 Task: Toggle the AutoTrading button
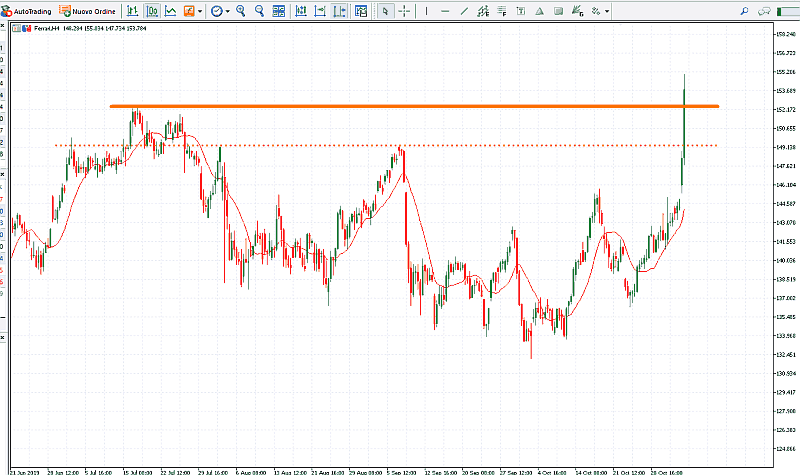[x=27, y=11]
